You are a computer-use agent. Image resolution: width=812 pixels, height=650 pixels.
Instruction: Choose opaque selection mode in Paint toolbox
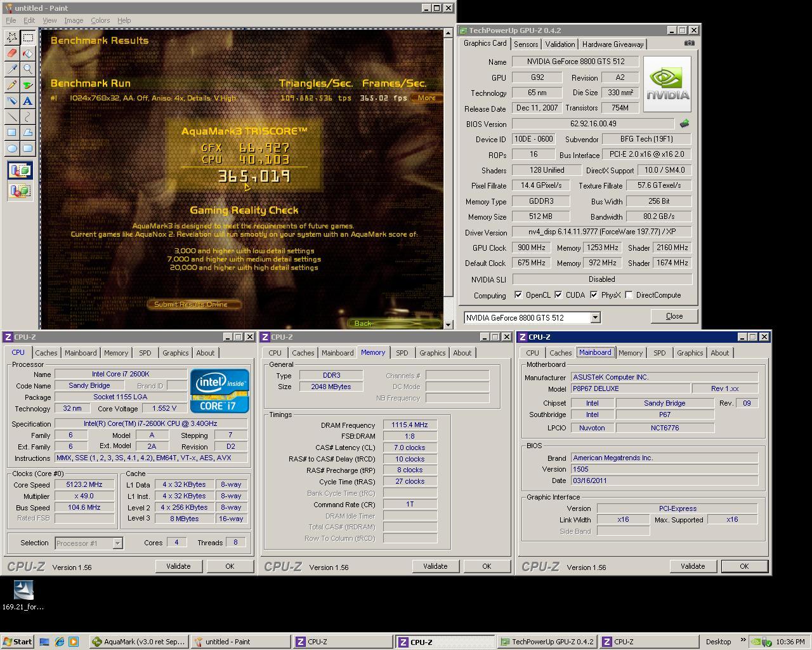pos(20,171)
